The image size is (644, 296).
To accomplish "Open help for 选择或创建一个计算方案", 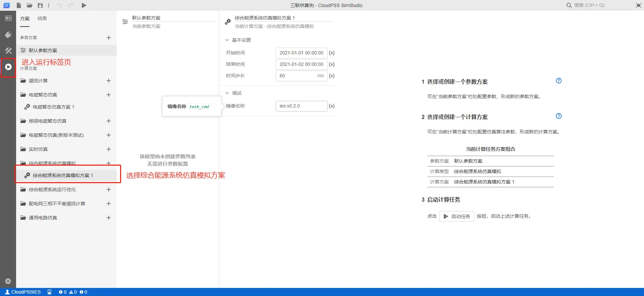I will (559, 116).
